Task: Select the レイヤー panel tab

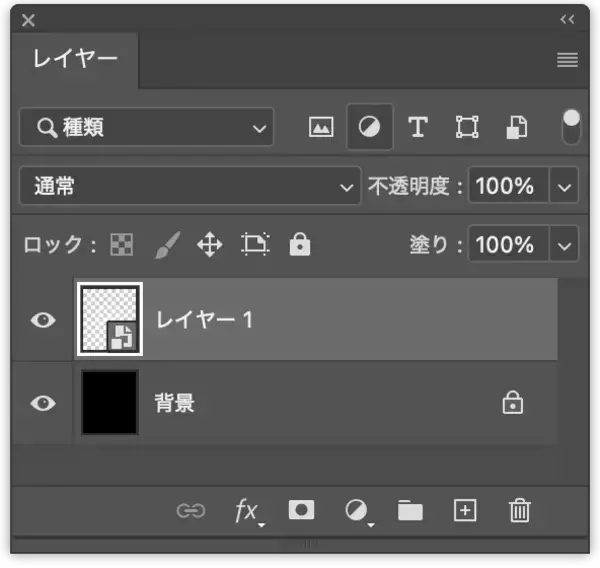Action: [x=75, y=59]
